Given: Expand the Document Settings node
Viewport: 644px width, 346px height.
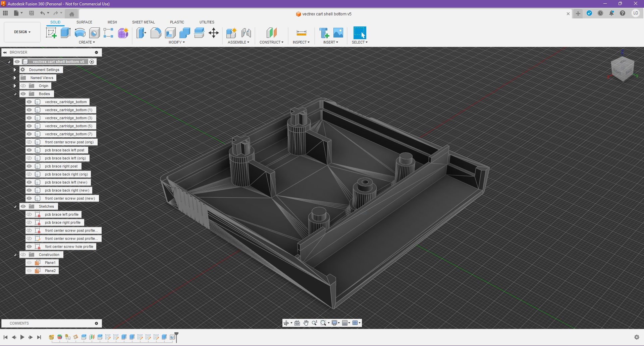Looking at the screenshot, I should (x=15, y=70).
